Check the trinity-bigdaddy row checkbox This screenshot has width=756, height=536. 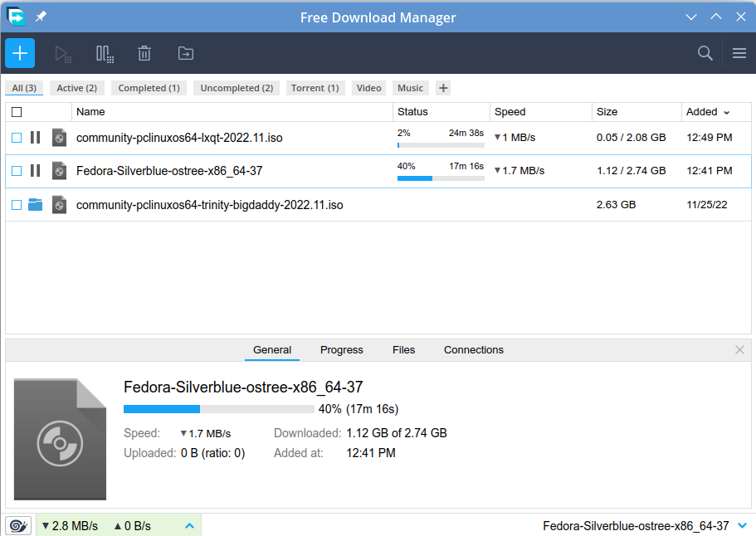pos(17,205)
